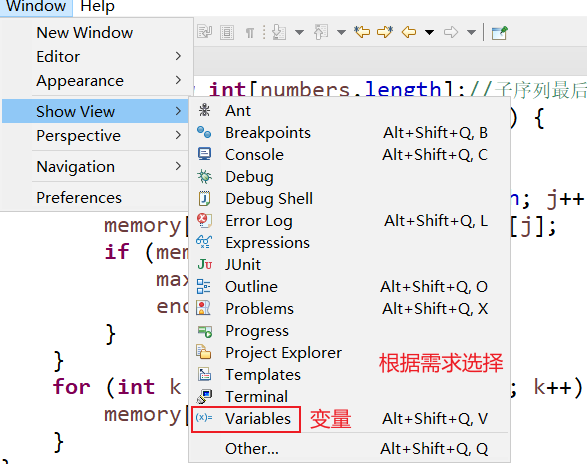
Task: Click the 'Alt+Shift+Q, O' shortcut text
Action: (x=434, y=287)
